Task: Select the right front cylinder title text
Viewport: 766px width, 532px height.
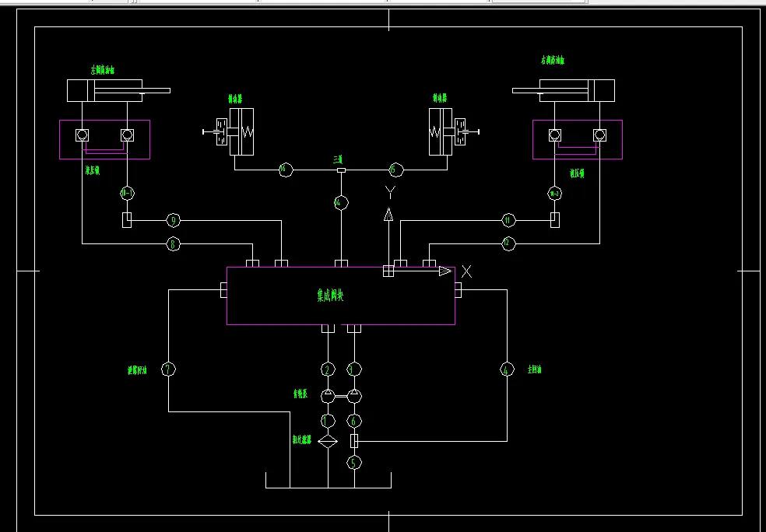Action: pyautogui.click(x=553, y=60)
